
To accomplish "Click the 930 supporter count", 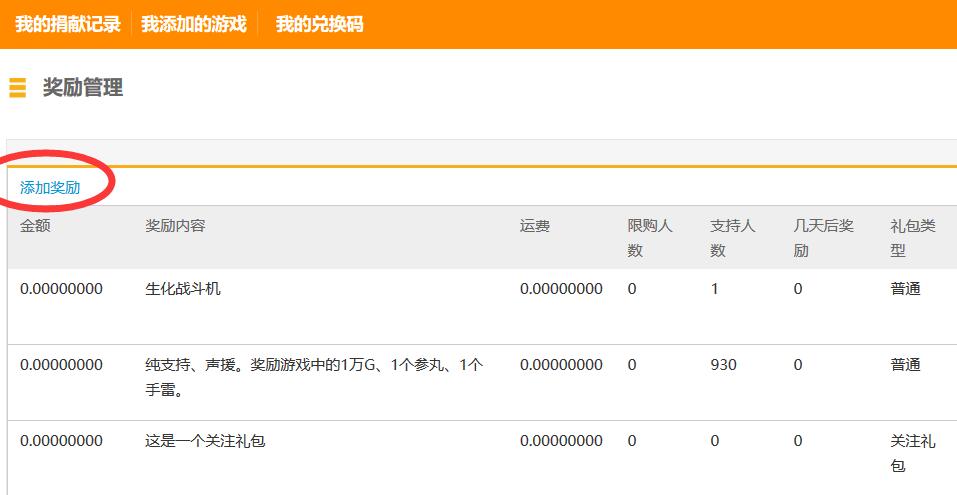I will coord(723,365).
